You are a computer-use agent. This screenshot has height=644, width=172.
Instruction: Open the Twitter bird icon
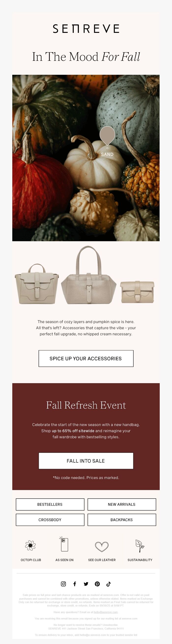click(86, 584)
